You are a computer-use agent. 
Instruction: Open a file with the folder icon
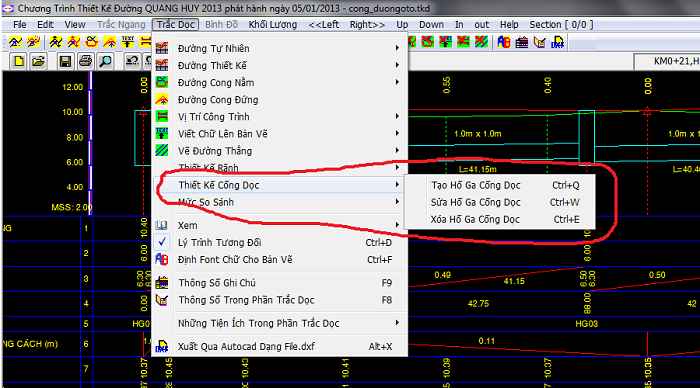coord(38,61)
